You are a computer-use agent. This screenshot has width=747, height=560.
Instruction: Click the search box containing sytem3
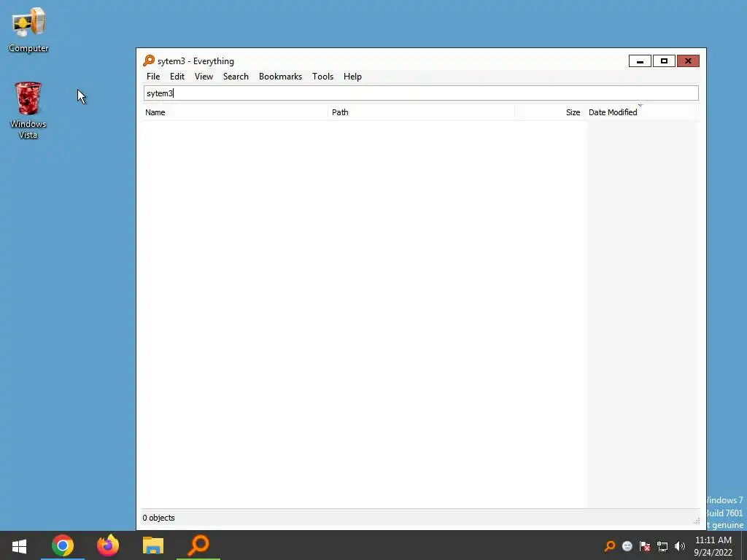pos(421,93)
